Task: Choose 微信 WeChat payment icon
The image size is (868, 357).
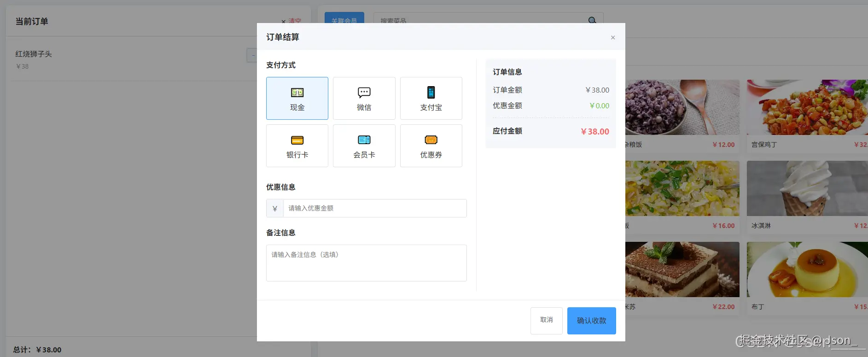Action: coord(364,93)
